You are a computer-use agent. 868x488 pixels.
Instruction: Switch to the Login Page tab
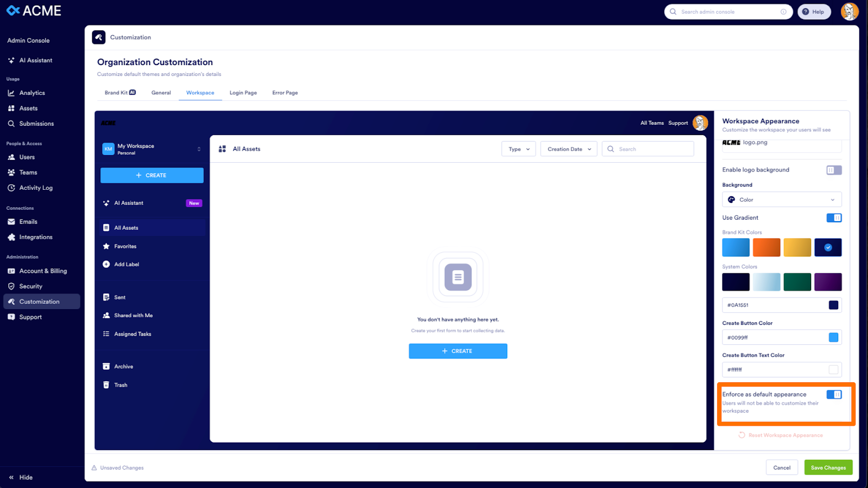tap(243, 93)
